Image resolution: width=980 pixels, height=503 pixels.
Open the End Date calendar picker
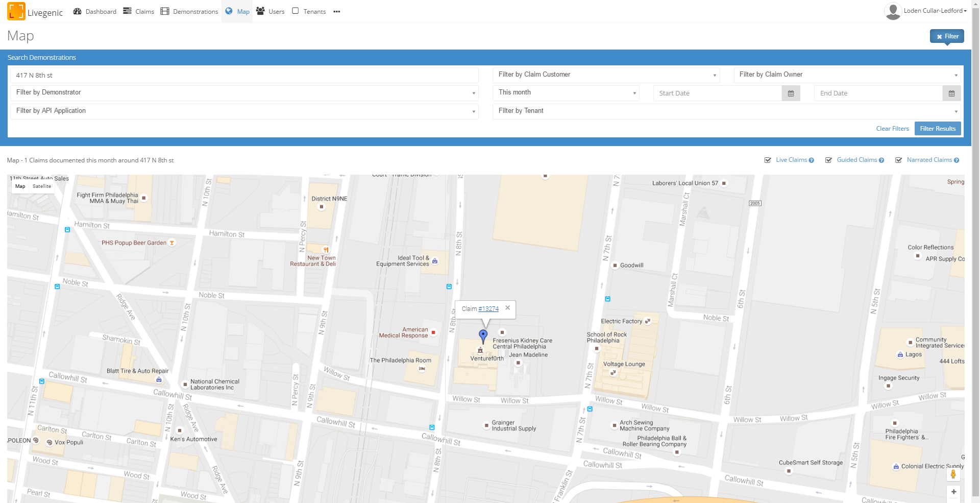(x=952, y=93)
